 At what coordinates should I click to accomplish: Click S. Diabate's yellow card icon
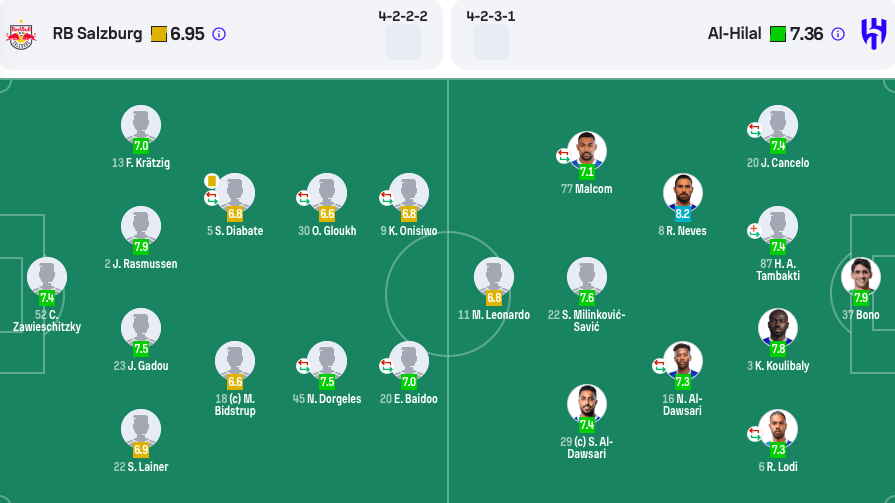(x=211, y=180)
